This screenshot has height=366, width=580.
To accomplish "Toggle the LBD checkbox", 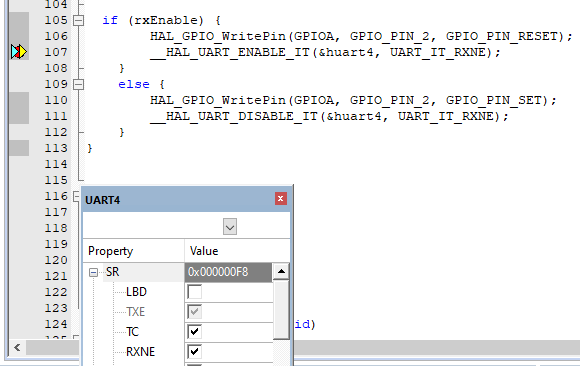I will [x=195, y=292].
